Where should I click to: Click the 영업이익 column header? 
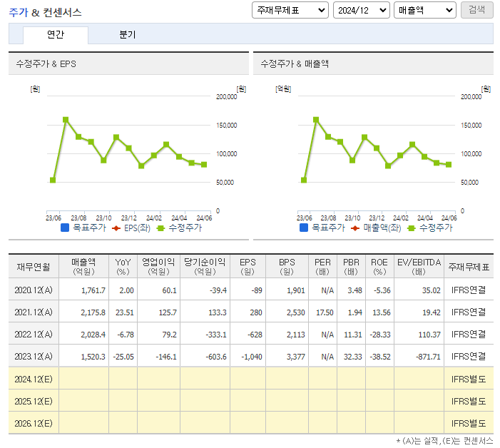(x=158, y=267)
